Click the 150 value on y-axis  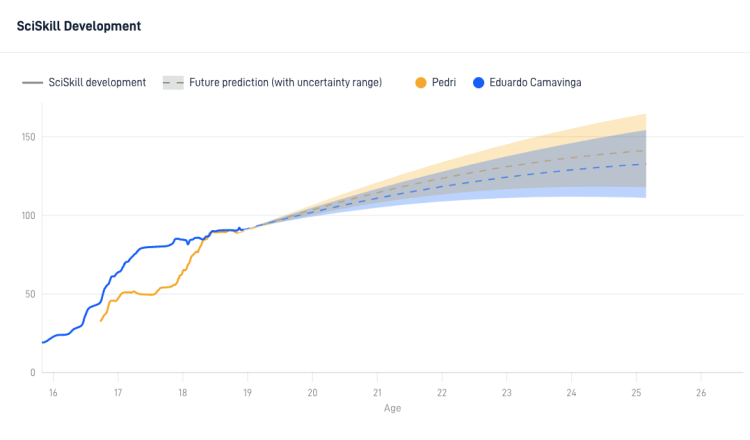(28, 137)
